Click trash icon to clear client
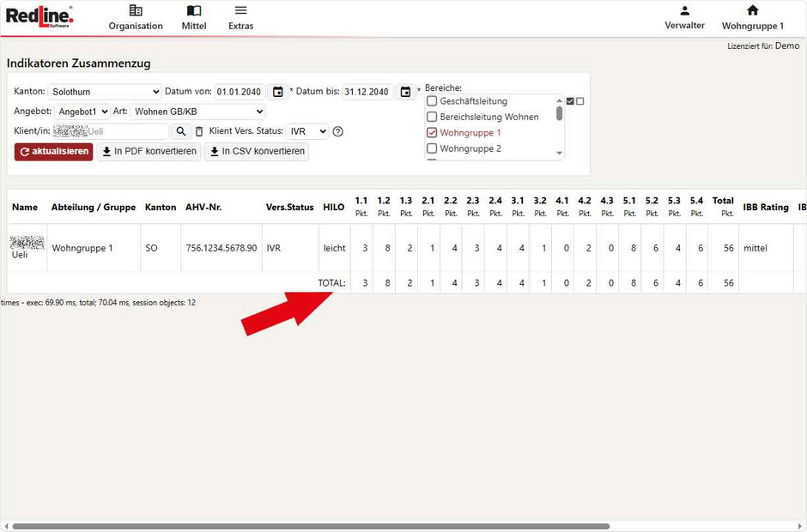807x532 pixels. pyautogui.click(x=199, y=131)
